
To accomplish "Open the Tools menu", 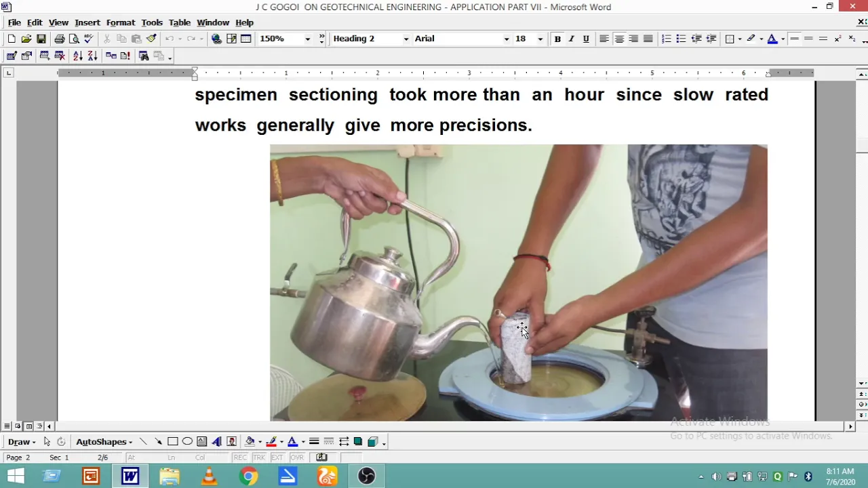I will click(152, 22).
